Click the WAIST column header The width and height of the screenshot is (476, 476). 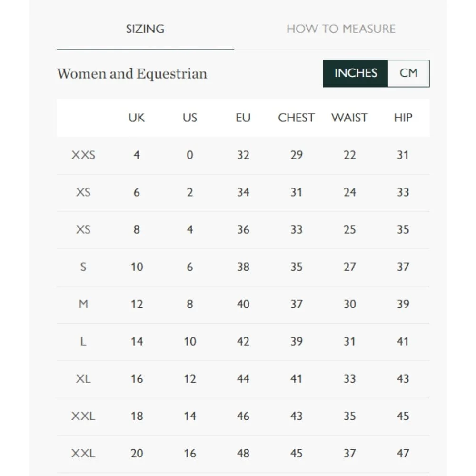349,118
